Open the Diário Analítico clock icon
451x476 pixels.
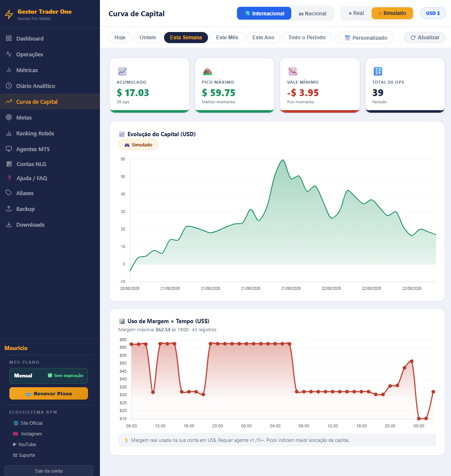point(9,86)
